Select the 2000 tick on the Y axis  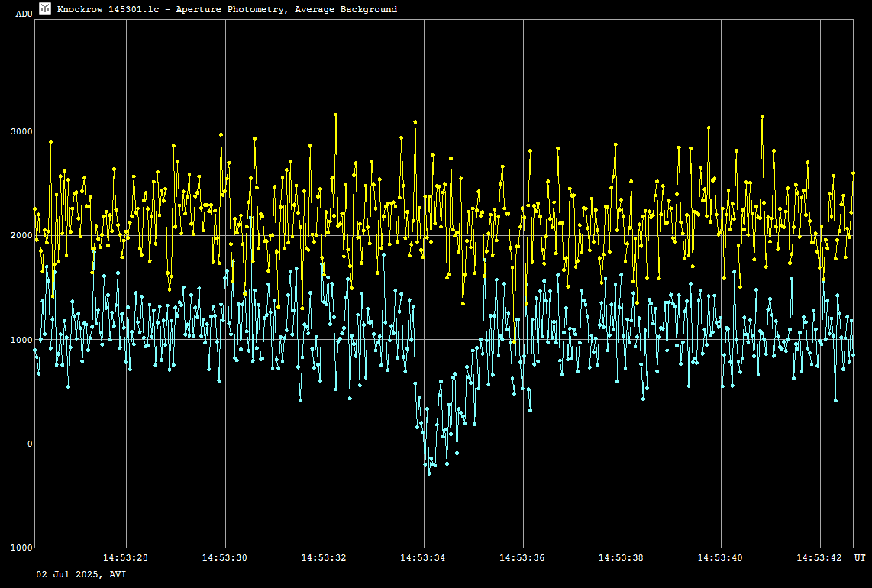[x=20, y=236]
